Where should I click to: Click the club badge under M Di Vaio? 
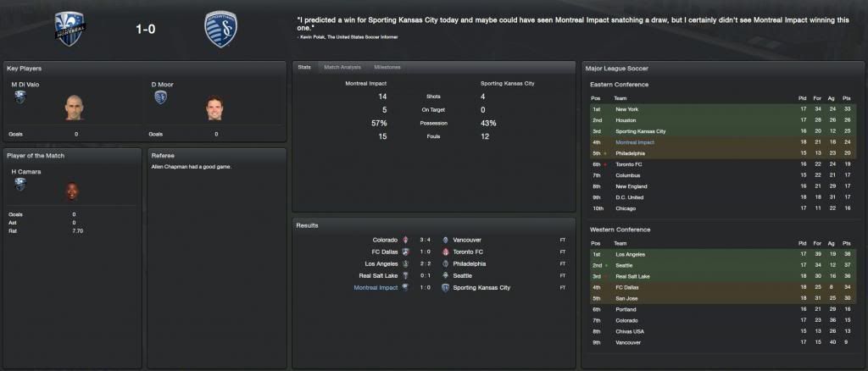[19, 97]
